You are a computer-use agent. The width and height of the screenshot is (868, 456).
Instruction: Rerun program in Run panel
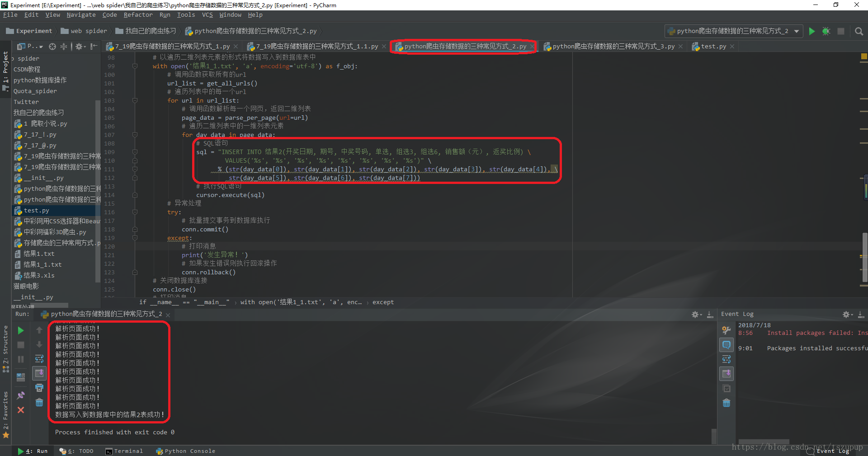pyautogui.click(x=21, y=330)
